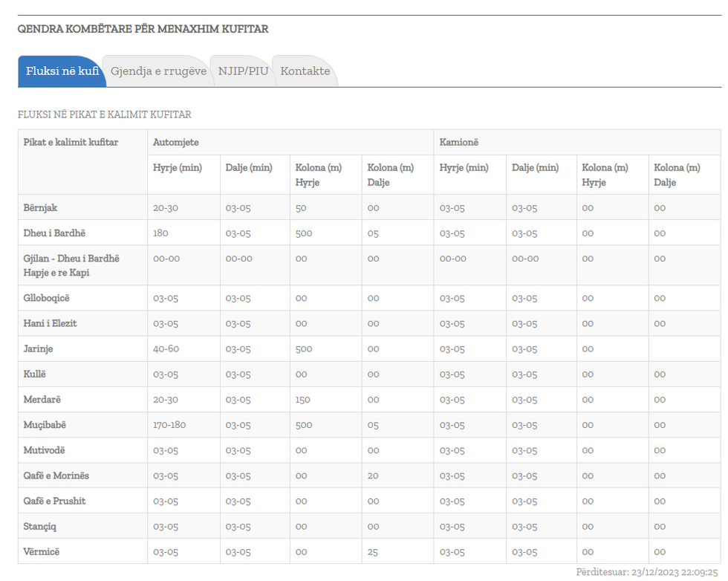The image size is (728, 581).
Task: Click the Glloboqicë row label
Action: (x=46, y=298)
